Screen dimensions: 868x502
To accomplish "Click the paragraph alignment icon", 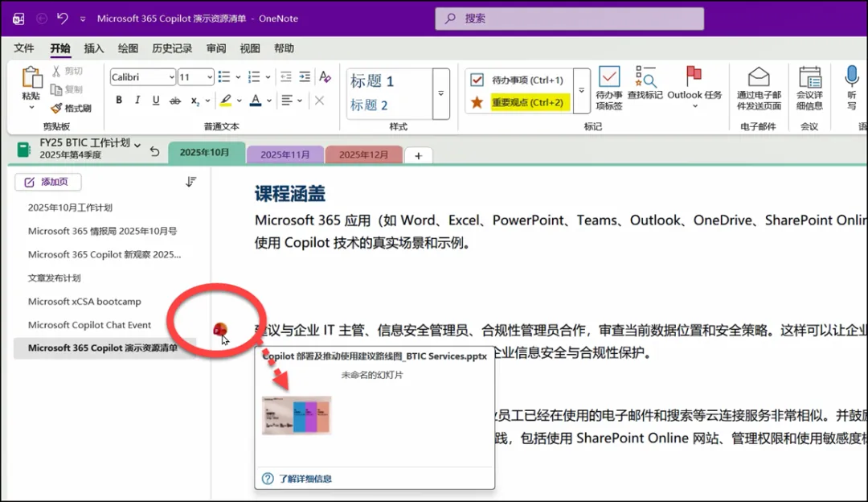I will point(287,101).
